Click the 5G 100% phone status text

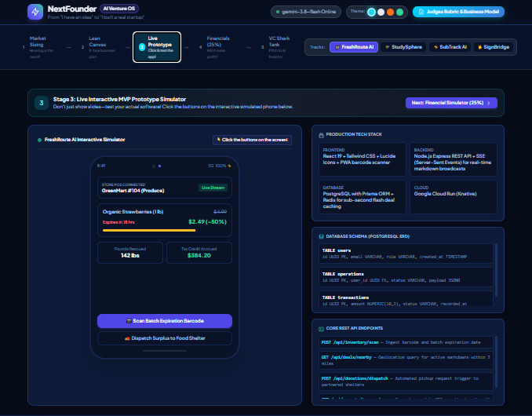click(217, 166)
